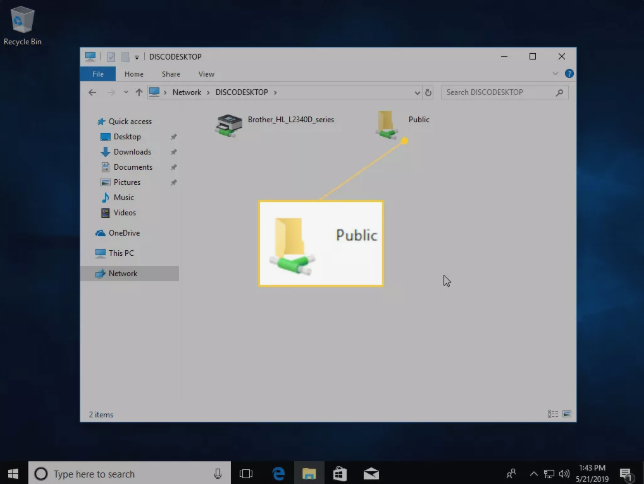Screen dimensions: 644x484
Task: Click the pin icon beside Documents
Action: [x=174, y=167]
